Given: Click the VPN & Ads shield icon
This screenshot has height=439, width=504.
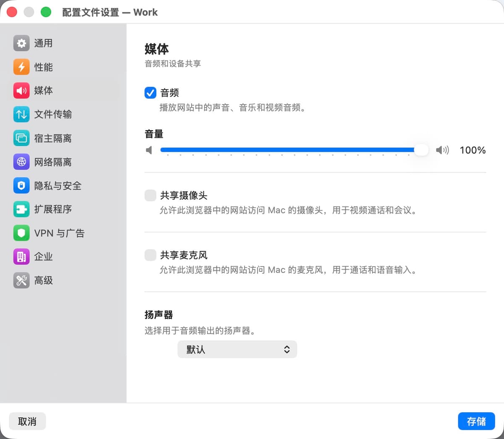Looking at the screenshot, I should (21, 233).
